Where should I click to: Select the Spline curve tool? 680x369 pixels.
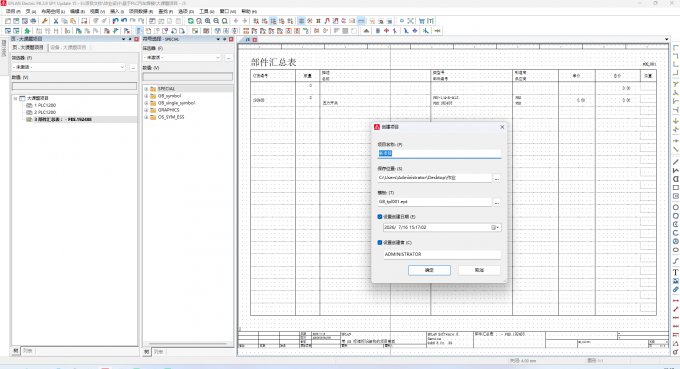[676, 261]
